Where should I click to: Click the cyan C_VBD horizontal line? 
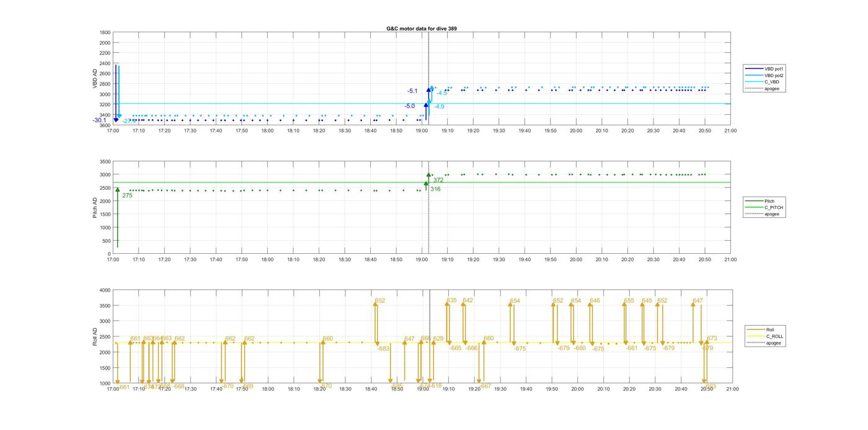point(422,104)
